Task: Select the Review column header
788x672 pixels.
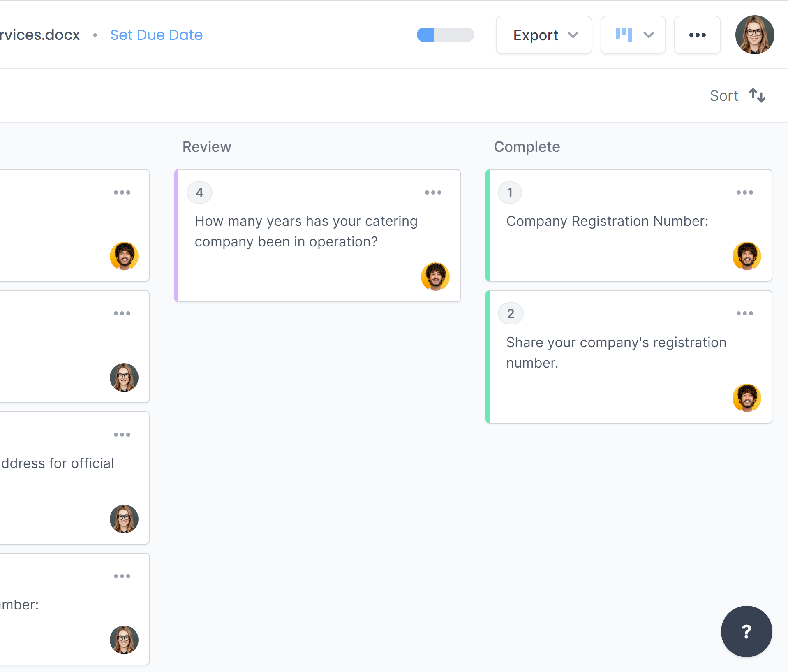Action: (x=207, y=147)
